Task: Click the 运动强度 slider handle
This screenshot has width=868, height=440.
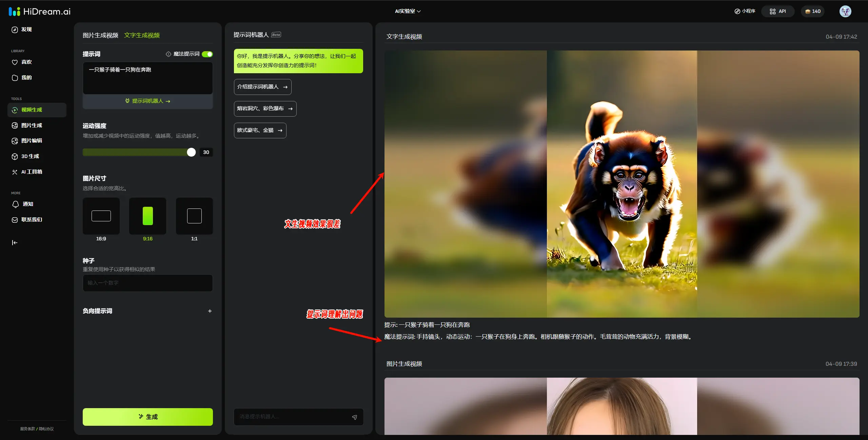Action: [191, 153]
